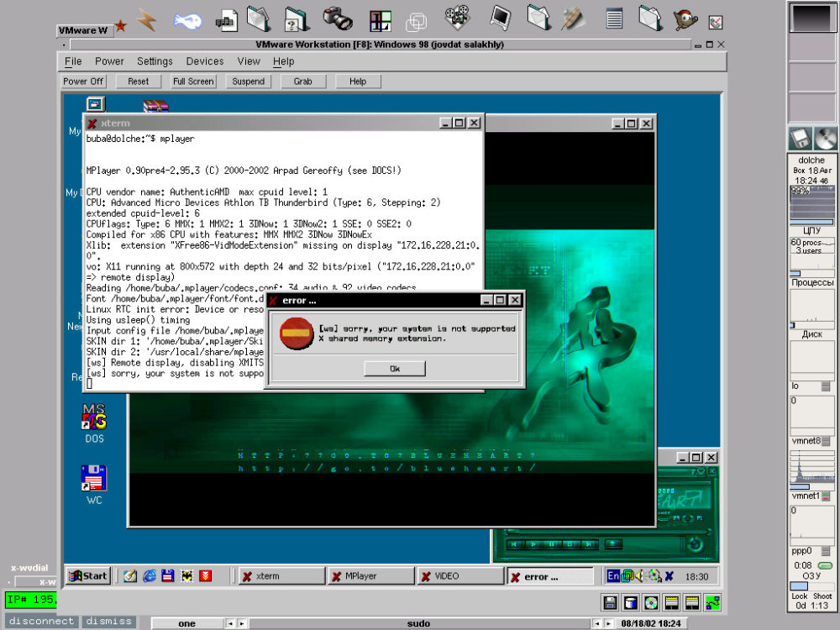Open the question mark help folder icon
The image size is (840, 630).
[297, 20]
